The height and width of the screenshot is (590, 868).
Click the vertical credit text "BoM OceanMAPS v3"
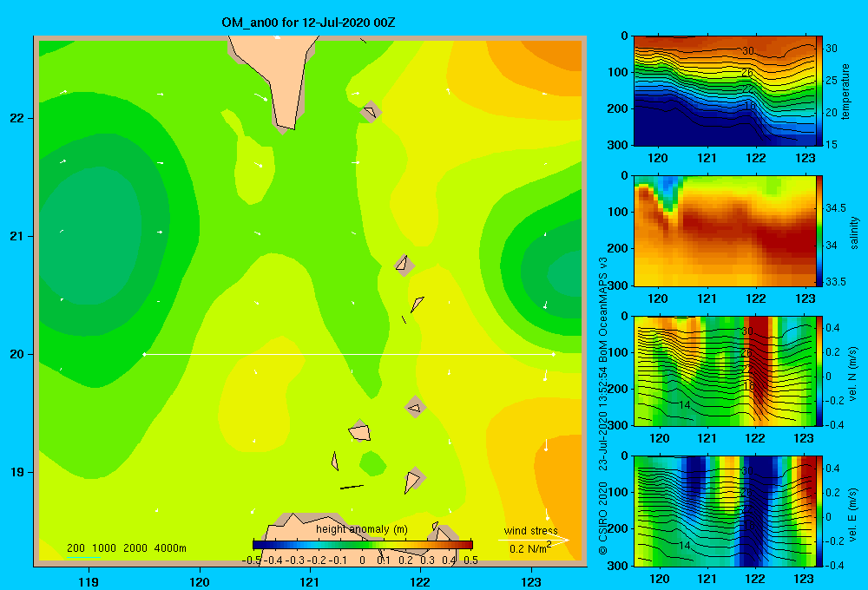pos(603,310)
